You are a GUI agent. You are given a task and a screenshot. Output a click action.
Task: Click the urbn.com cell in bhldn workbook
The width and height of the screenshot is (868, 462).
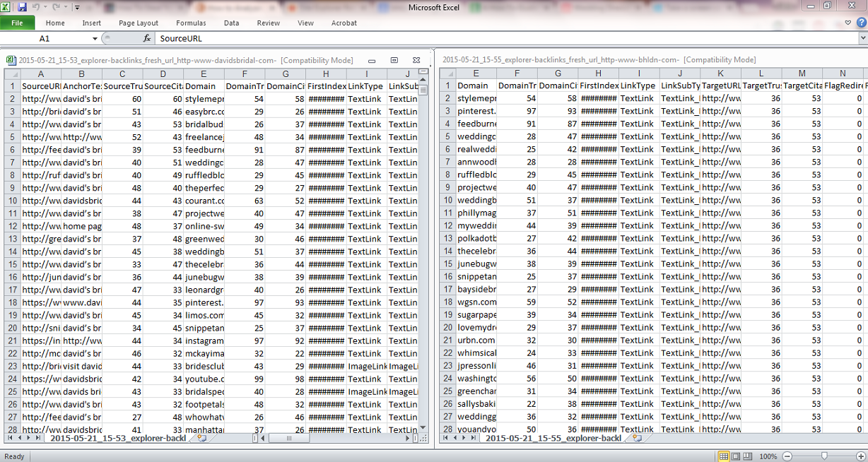[476, 340]
